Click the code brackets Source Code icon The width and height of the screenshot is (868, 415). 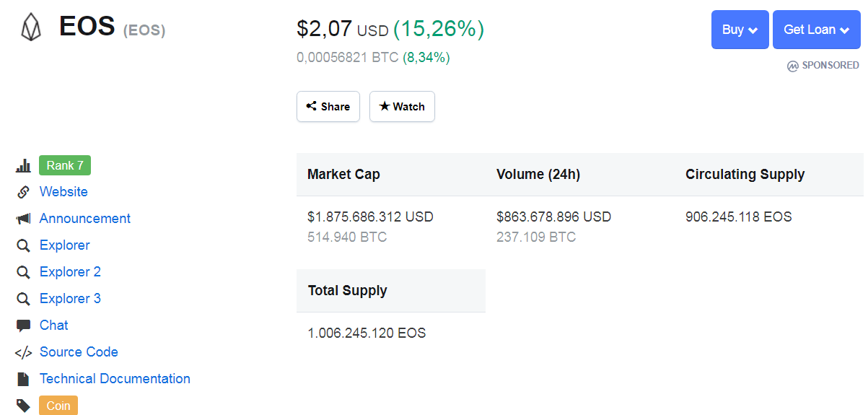coord(23,352)
